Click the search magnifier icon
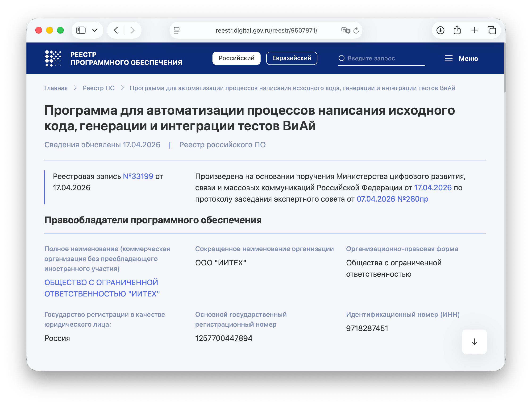This screenshot has width=532, height=406. (x=341, y=58)
